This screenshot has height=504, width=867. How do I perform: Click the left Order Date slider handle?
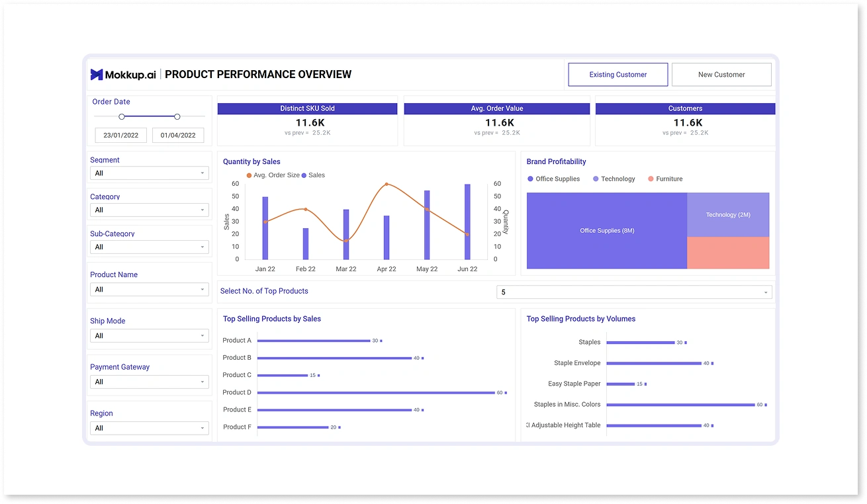pyautogui.click(x=122, y=116)
